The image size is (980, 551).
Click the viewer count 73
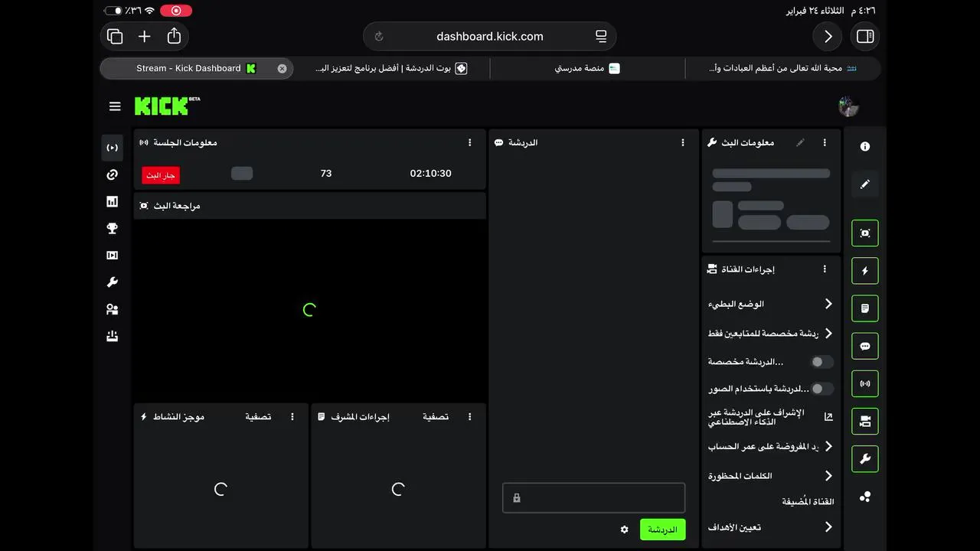[x=326, y=174]
